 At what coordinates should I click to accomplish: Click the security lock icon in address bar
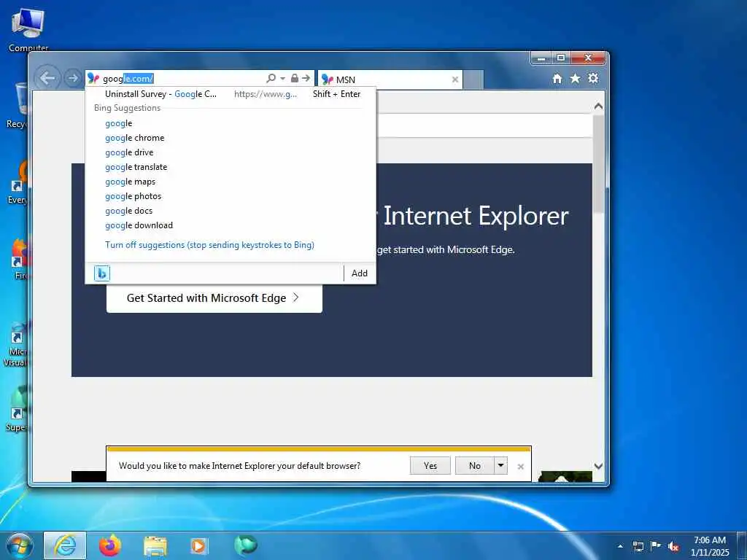[295, 78]
